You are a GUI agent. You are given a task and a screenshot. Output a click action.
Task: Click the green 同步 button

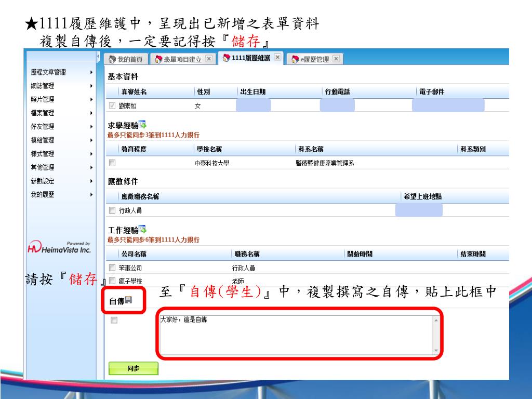coord(134,368)
